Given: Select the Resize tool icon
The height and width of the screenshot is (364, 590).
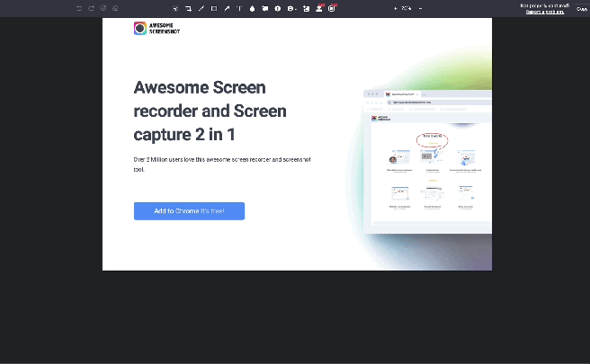Looking at the screenshot, I should [x=175, y=9].
